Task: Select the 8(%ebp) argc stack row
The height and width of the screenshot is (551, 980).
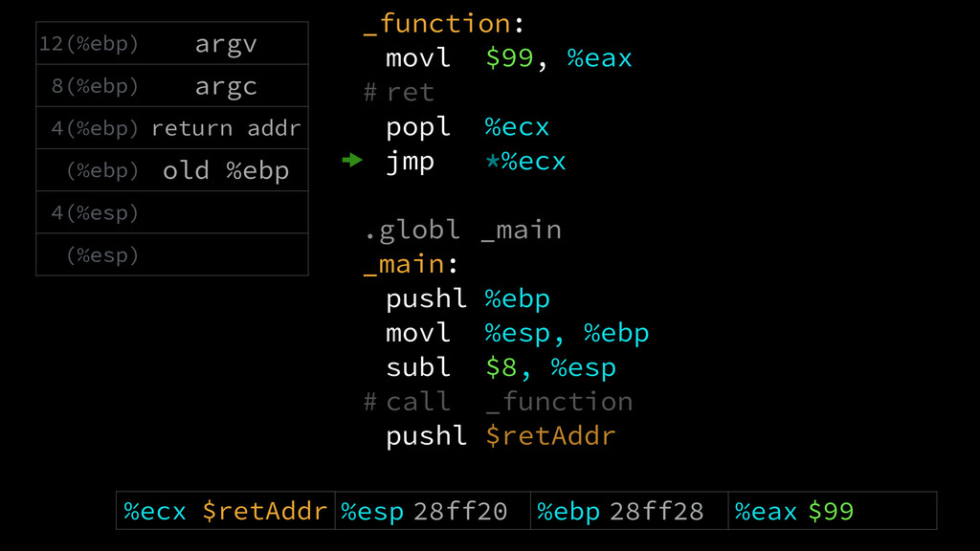Action: pos(172,85)
